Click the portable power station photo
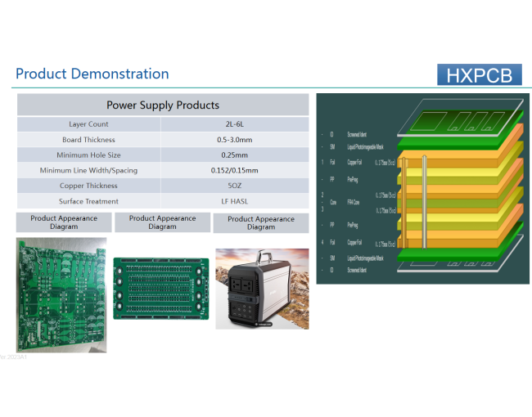Image resolution: width=532 pixels, height=417 pixels. 261,289
